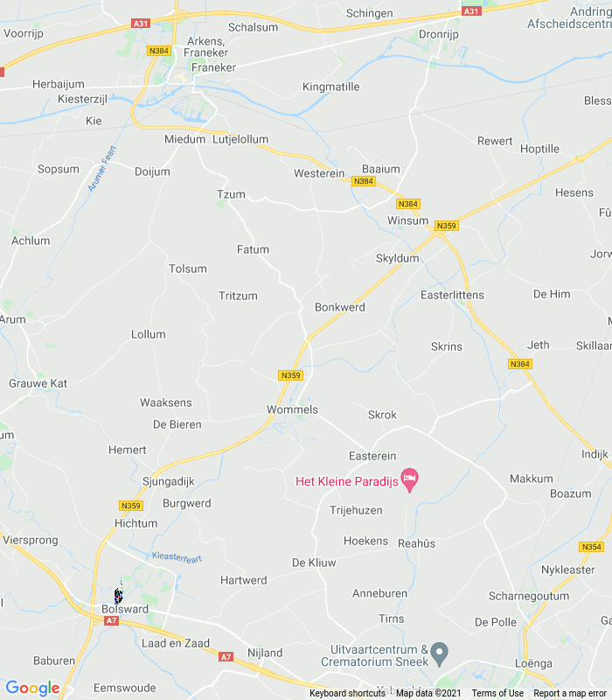This screenshot has height=700, width=612.
Task: Click the Wommels town label
Action: tap(292, 409)
